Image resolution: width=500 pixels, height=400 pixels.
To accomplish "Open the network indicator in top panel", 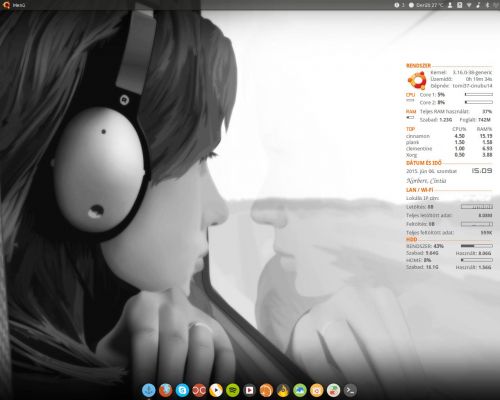I will coord(469,5).
